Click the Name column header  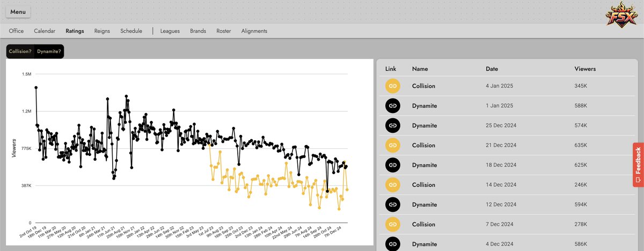point(420,69)
